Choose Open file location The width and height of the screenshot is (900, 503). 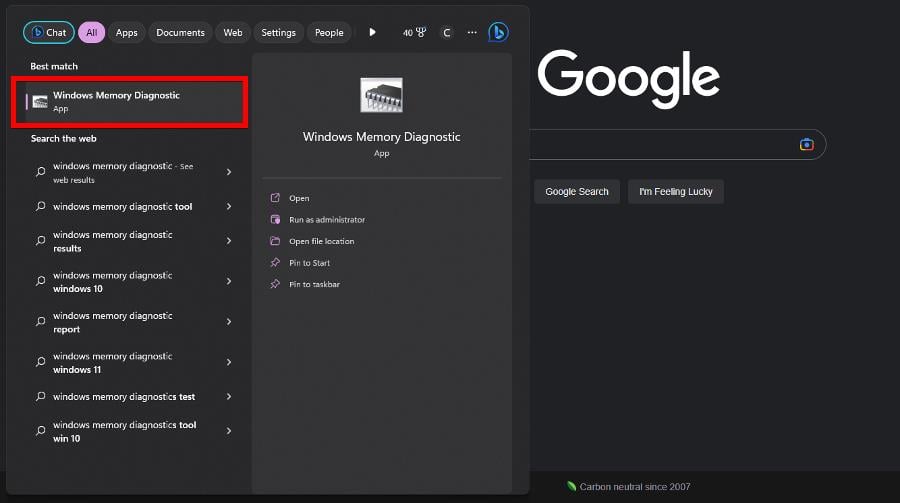point(321,241)
